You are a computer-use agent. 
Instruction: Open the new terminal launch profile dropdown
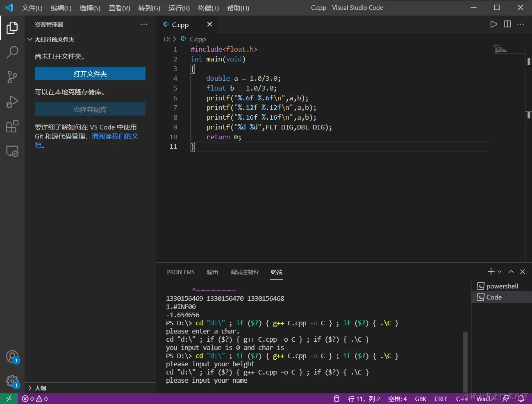(x=500, y=272)
